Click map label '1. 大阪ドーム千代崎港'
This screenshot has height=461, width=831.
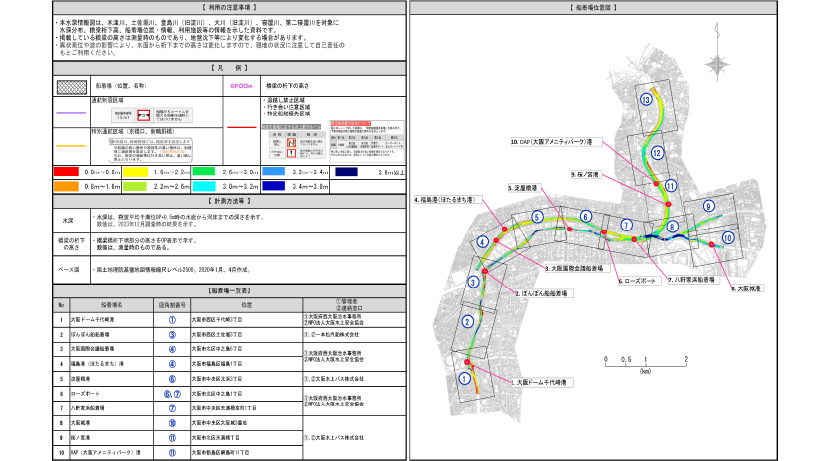(x=542, y=382)
